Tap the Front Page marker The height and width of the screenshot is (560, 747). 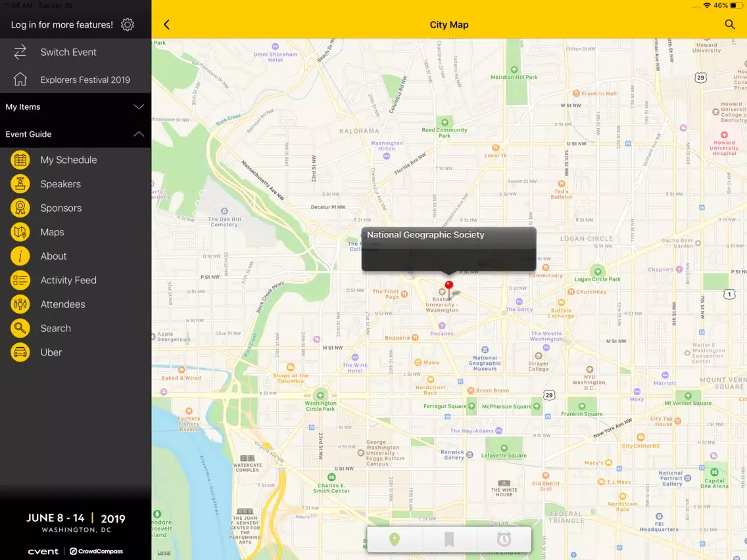(x=404, y=294)
